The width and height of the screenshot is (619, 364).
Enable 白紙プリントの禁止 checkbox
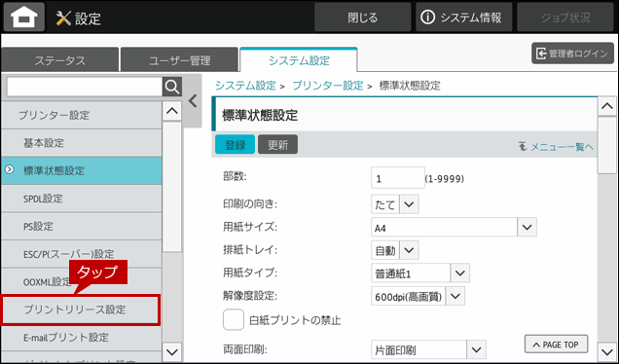[x=234, y=320]
